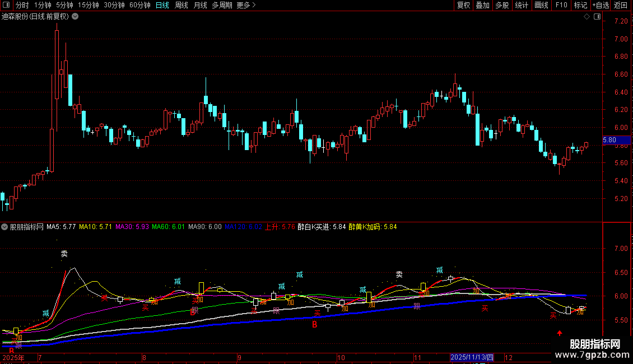The width and height of the screenshot is (633, 364).
Task: Open F10 company information
Action: coord(561,5)
